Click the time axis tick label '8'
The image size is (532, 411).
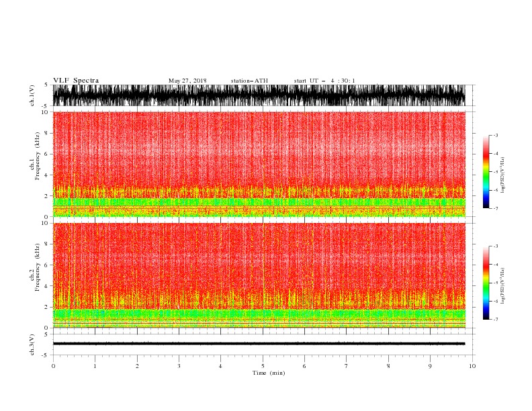388,366
